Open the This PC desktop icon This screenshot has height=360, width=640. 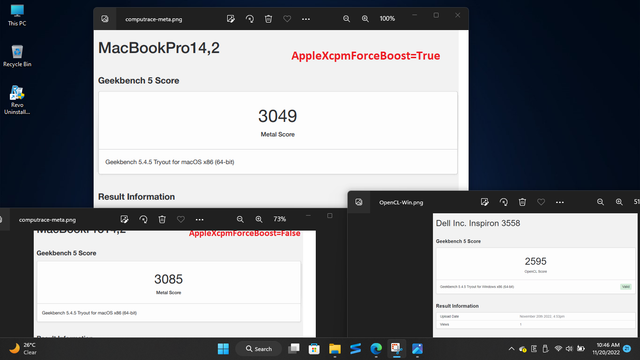(17, 16)
